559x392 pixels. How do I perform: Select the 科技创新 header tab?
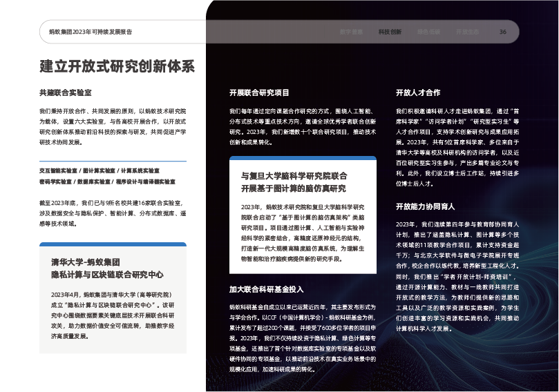390,32
